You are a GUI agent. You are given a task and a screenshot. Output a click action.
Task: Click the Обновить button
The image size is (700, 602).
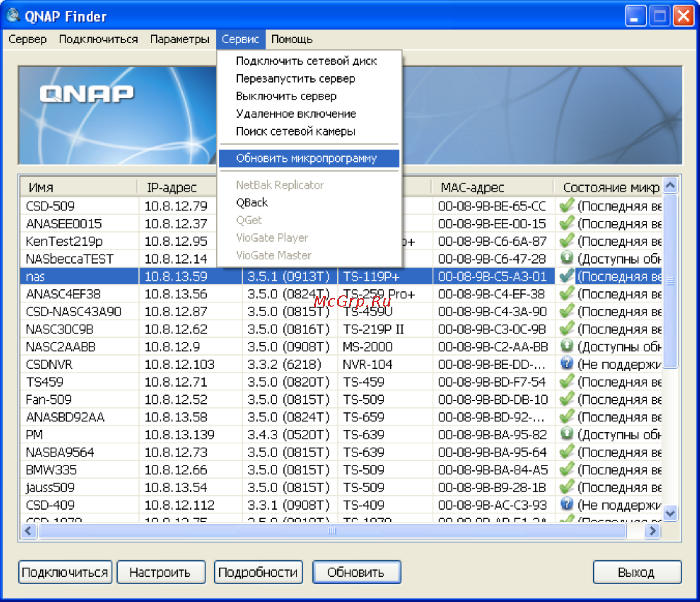(356, 572)
